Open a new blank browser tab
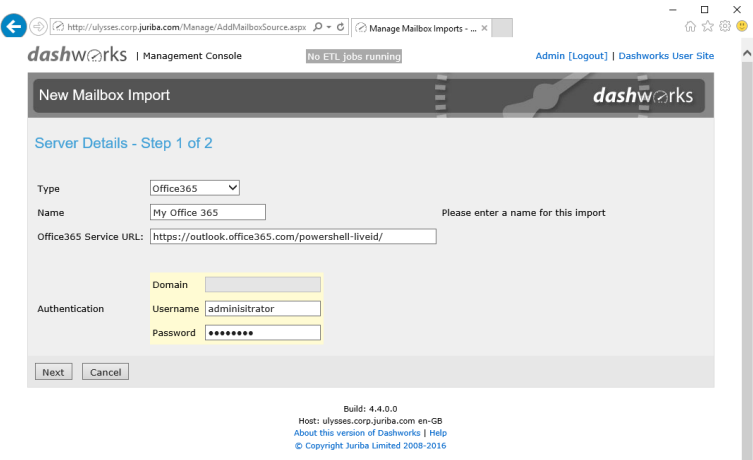Viewport: 753px width, 460px height. tap(502, 28)
